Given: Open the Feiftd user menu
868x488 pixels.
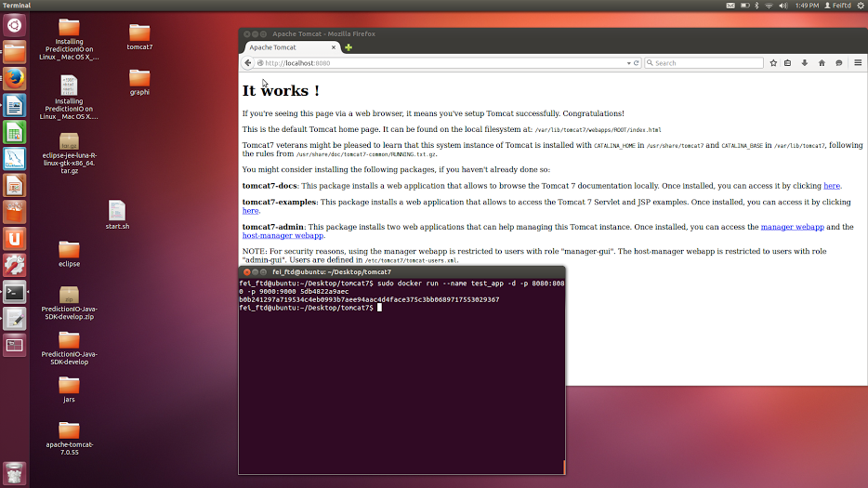Looking at the screenshot, I should pos(837,6).
